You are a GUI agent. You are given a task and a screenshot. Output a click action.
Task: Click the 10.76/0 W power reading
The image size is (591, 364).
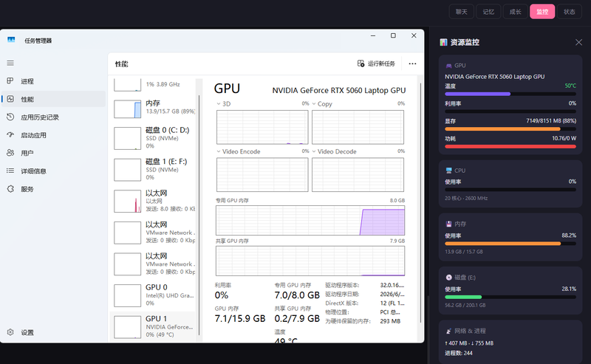point(564,138)
